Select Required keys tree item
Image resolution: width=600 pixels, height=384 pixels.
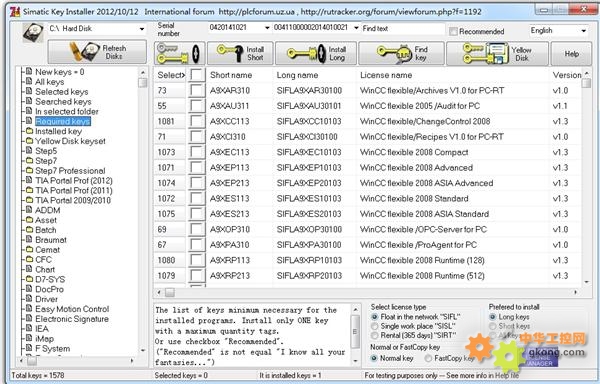(x=63, y=121)
